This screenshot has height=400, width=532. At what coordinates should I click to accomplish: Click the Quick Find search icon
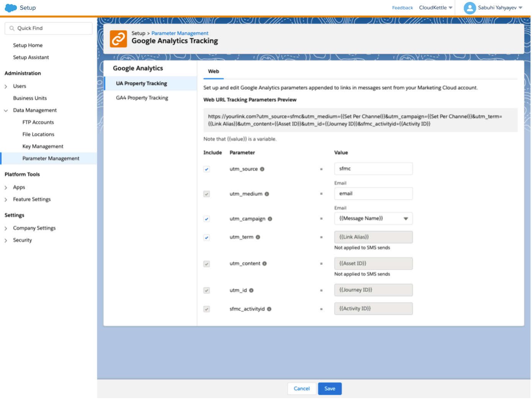[12, 28]
